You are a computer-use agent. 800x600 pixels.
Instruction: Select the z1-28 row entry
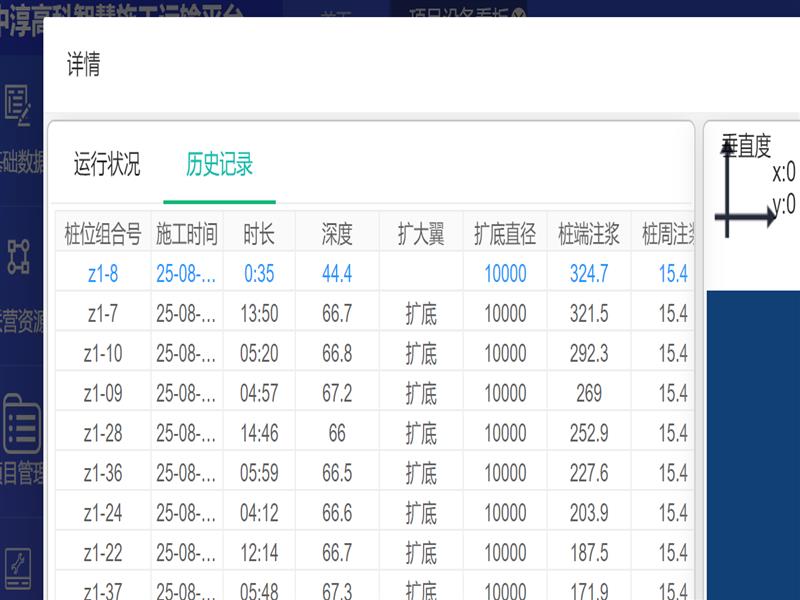(x=102, y=433)
